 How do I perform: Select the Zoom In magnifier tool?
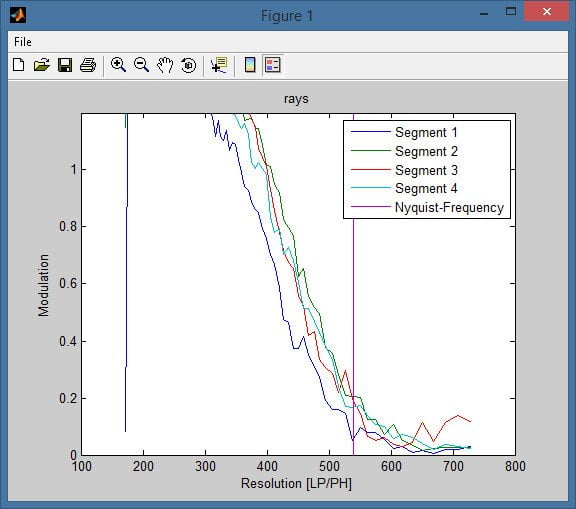point(118,65)
